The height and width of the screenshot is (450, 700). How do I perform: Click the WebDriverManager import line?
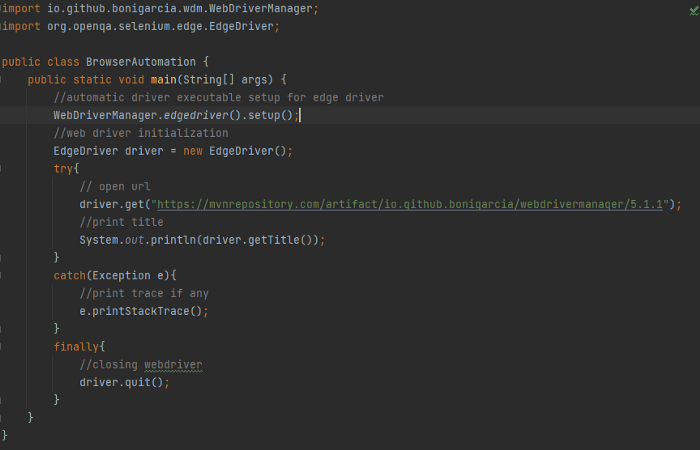pos(159,8)
